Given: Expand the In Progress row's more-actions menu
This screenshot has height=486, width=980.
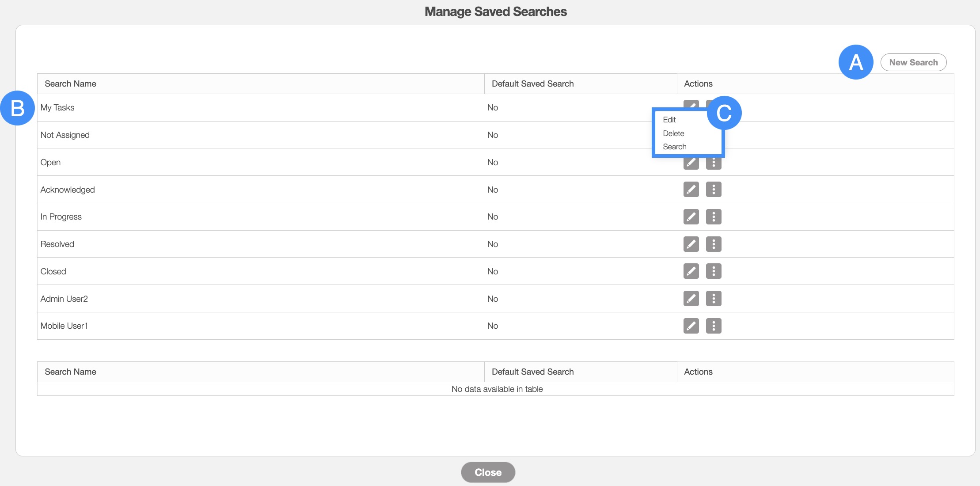Looking at the screenshot, I should coord(714,217).
